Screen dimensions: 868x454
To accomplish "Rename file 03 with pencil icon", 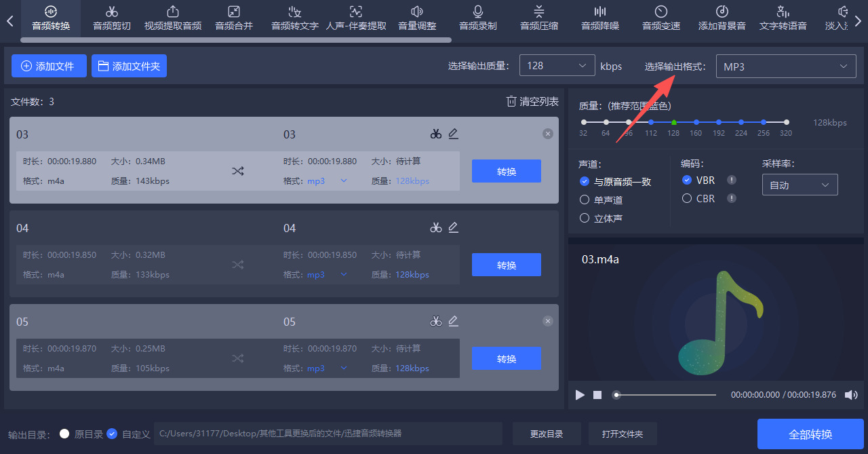I will [454, 134].
